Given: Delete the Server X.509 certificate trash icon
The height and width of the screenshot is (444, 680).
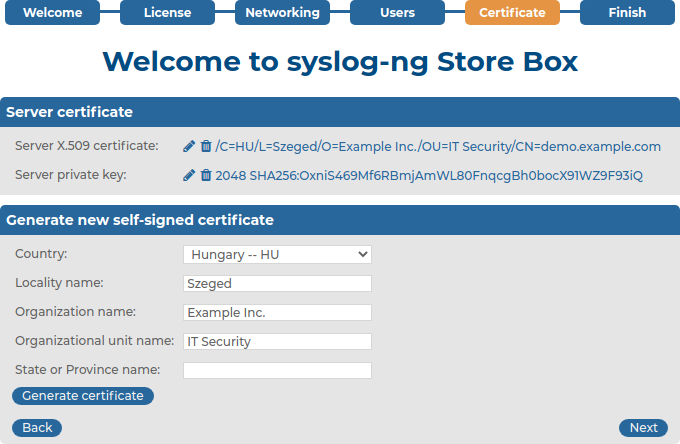Looking at the screenshot, I should point(206,147).
